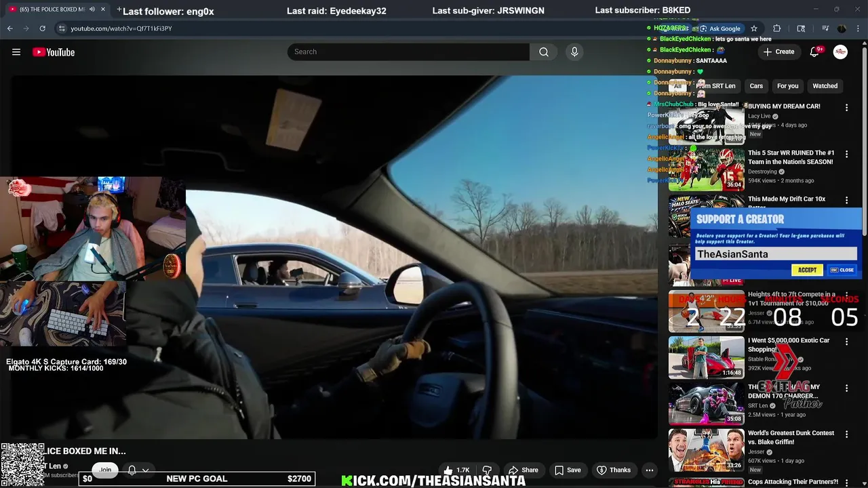Click 'ICE BOXED ME IN...' video title text
Image resolution: width=868 pixels, height=488 pixels.
86,451
